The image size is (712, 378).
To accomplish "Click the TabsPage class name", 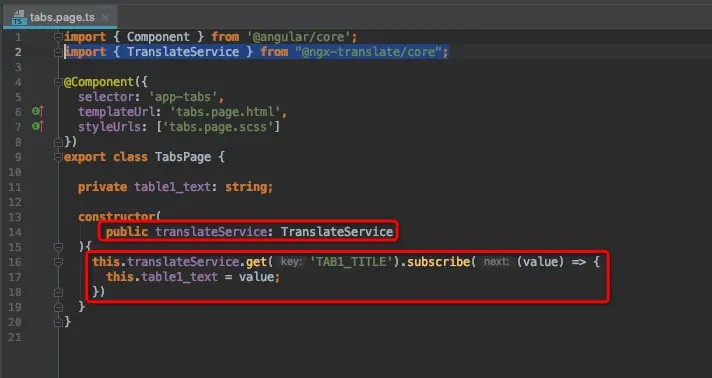I will (x=183, y=157).
